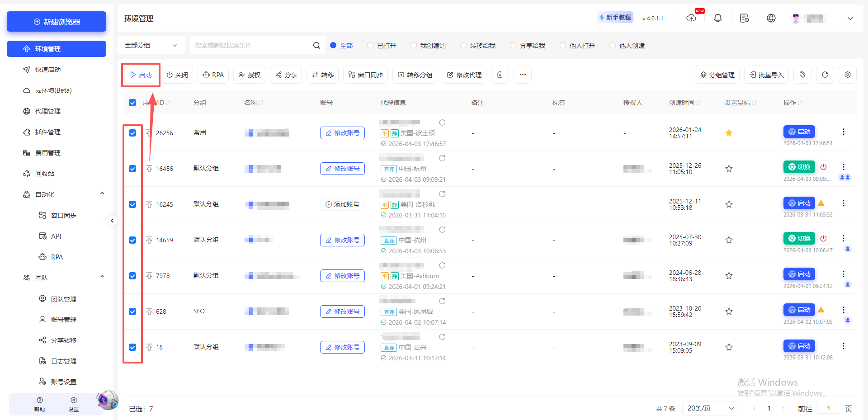Click 修改账号 for environment 7978
Screen dimensions: 868x420
342,275
